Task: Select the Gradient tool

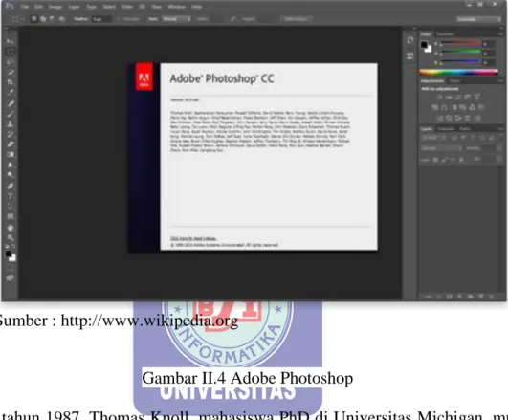Action: tap(10, 155)
